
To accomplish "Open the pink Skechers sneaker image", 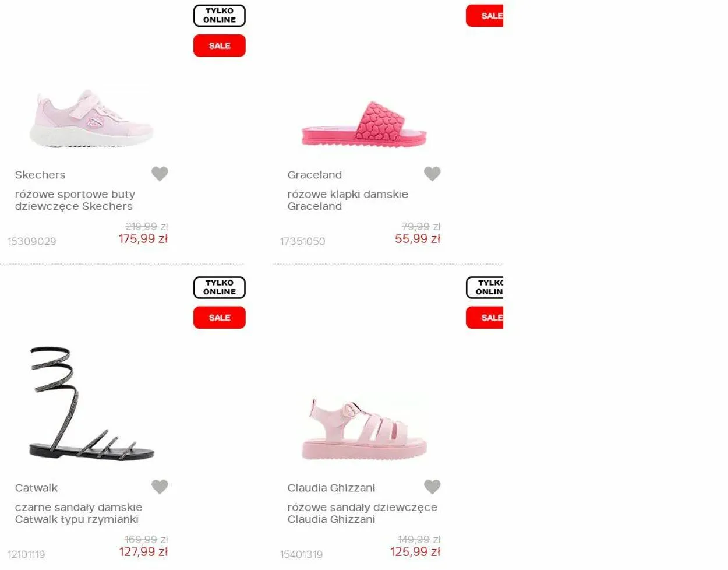I will click(91, 118).
